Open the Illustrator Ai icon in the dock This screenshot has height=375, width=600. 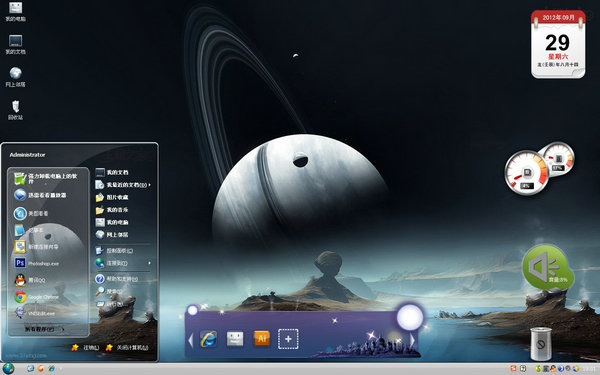tap(262, 339)
